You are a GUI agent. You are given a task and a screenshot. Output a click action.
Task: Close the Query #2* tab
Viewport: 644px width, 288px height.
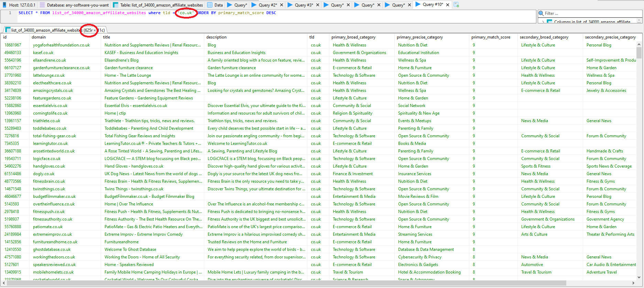pyautogui.click(x=282, y=5)
